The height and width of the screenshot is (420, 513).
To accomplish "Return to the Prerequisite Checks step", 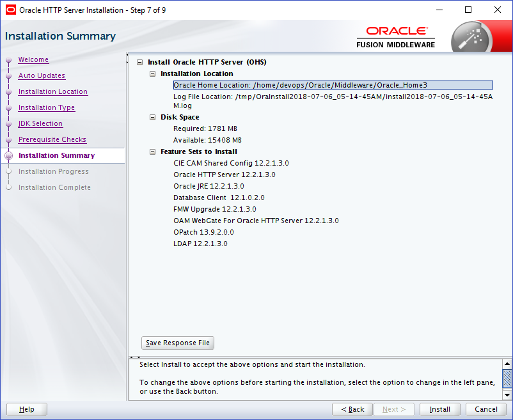I will pyautogui.click(x=52, y=139).
